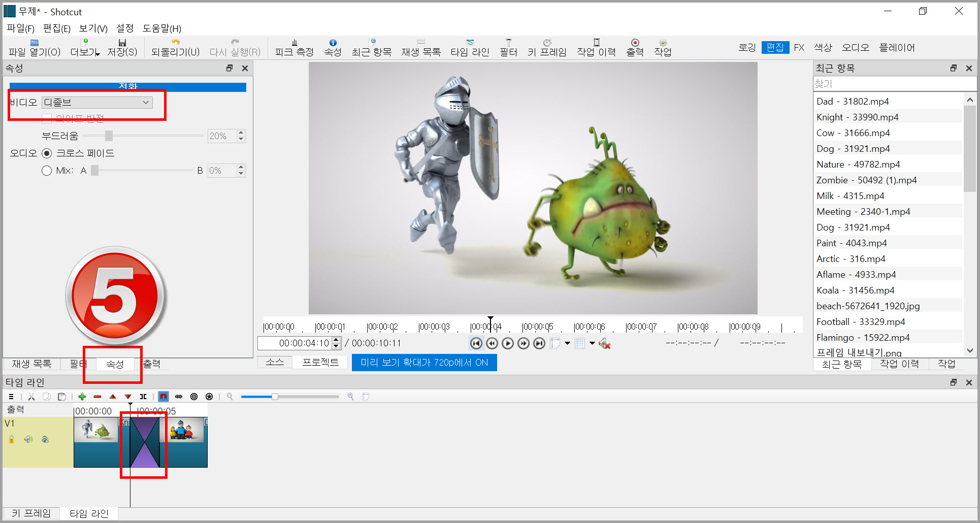Toggle timeline snapping magnet
980x523 pixels.
pos(164,397)
